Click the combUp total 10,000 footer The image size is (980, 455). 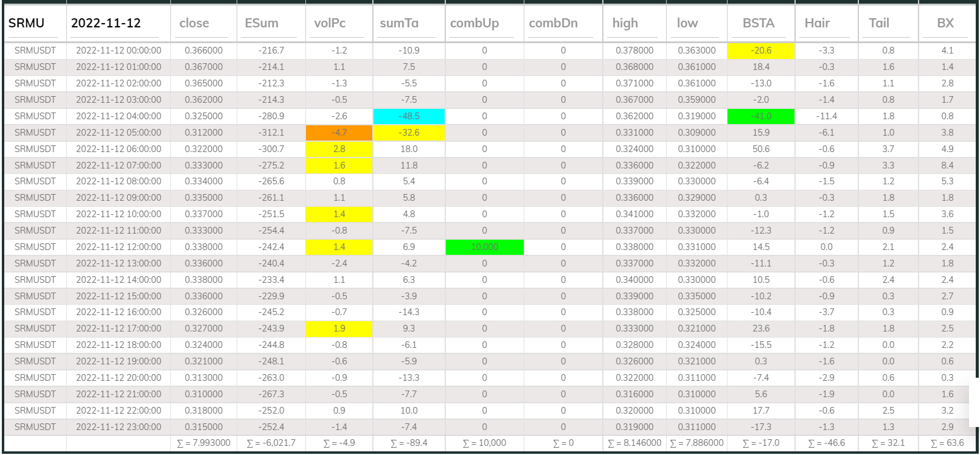(485, 443)
